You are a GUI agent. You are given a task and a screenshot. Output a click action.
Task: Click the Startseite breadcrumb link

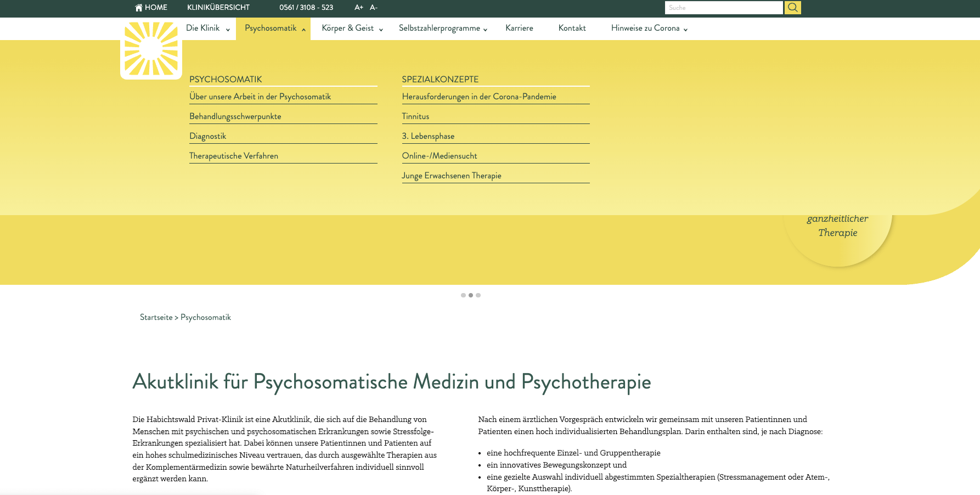156,317
